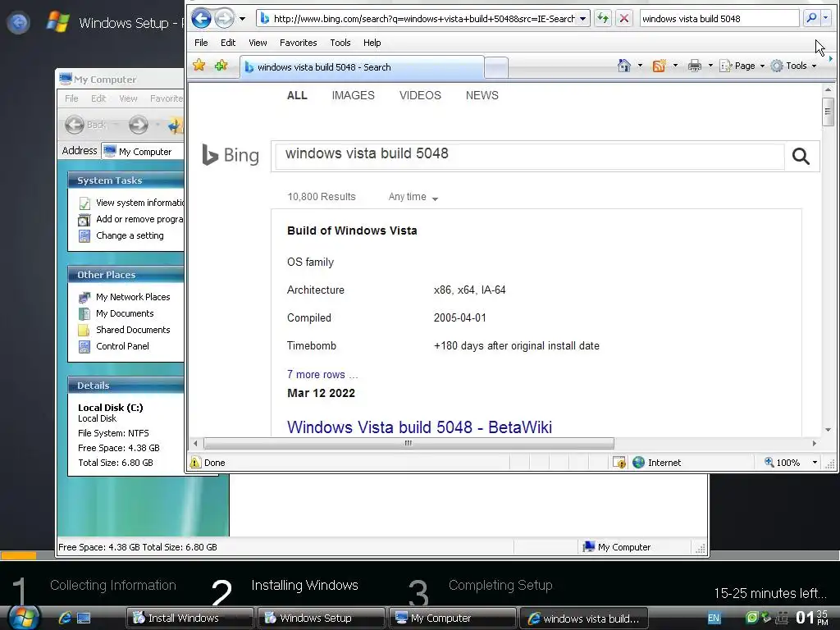The image size is (840, 630).
Task: Switch to the 'My Computer' taskbar button
Action: [x=453, y=619]
